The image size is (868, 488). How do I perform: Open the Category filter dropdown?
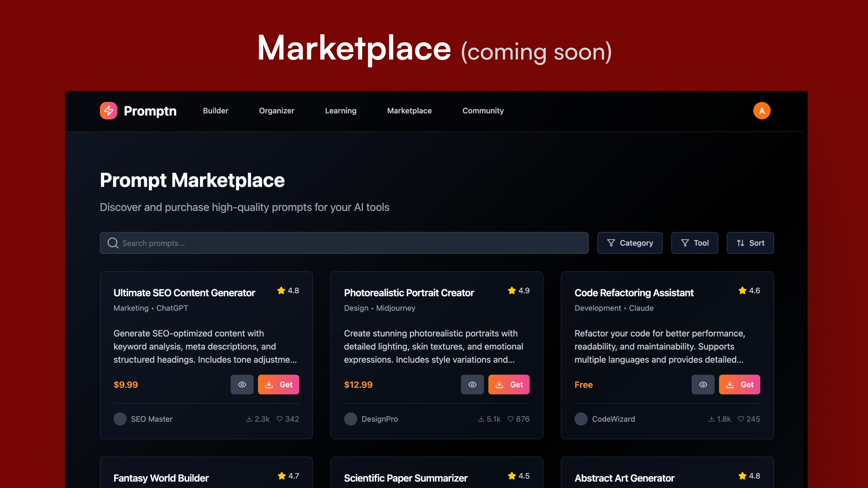pos(630,243)
